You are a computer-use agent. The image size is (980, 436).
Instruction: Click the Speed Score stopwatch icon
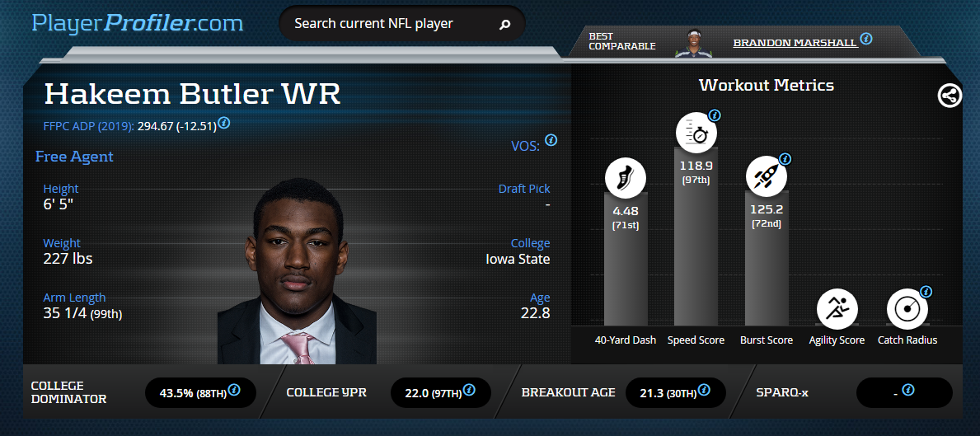tap(696, 133)
